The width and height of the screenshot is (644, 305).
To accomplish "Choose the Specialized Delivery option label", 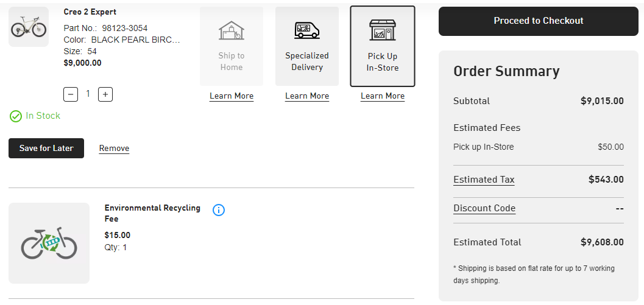I will click(307, 61).
